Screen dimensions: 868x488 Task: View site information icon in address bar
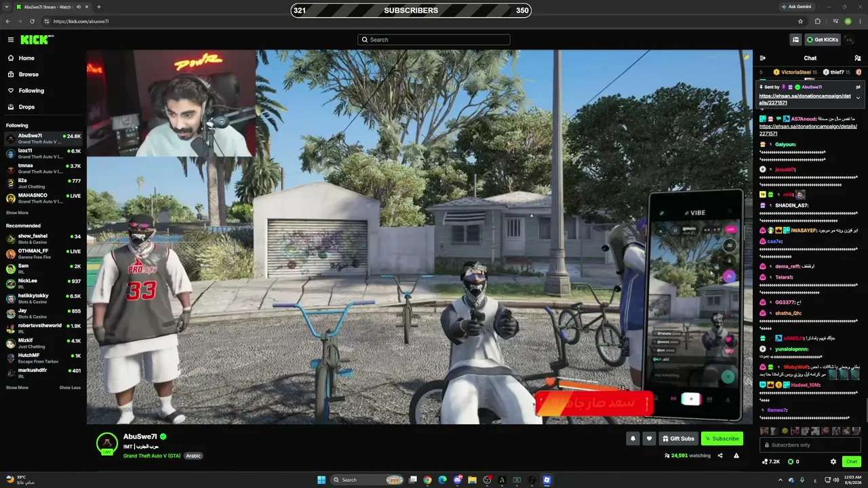[47, 21]
